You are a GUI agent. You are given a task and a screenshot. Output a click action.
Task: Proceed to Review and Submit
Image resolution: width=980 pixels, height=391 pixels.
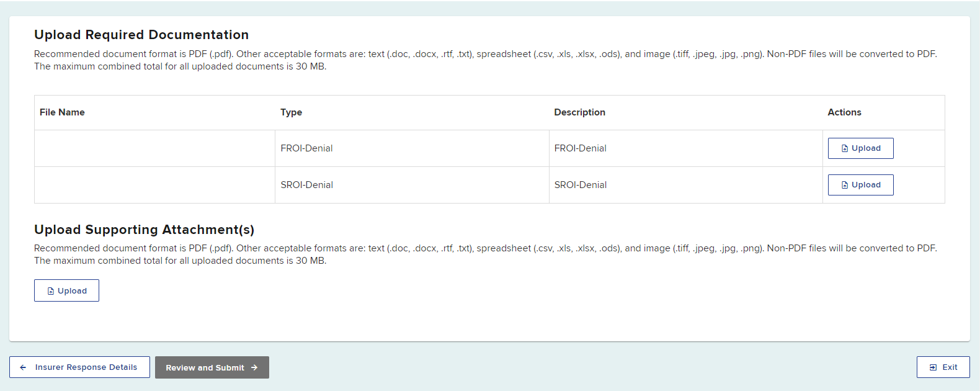coord(212,367)
